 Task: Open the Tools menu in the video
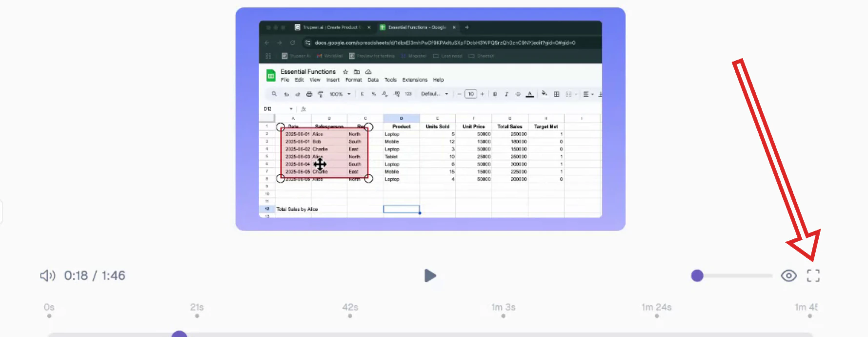(390, 80)
